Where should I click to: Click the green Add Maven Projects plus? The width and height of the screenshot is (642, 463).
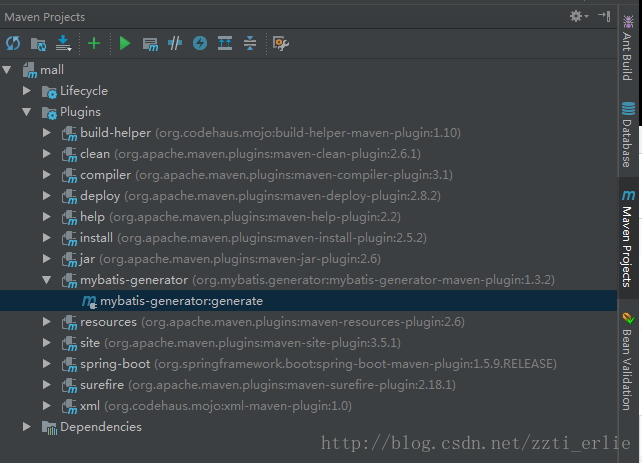[94, 43]
